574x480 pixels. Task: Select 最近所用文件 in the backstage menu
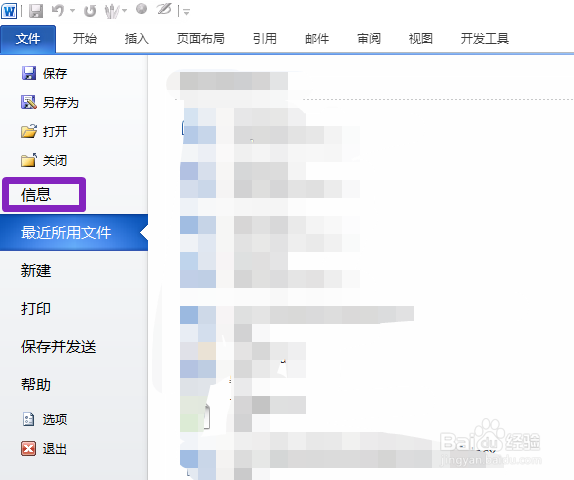click(x=74, y=232)
